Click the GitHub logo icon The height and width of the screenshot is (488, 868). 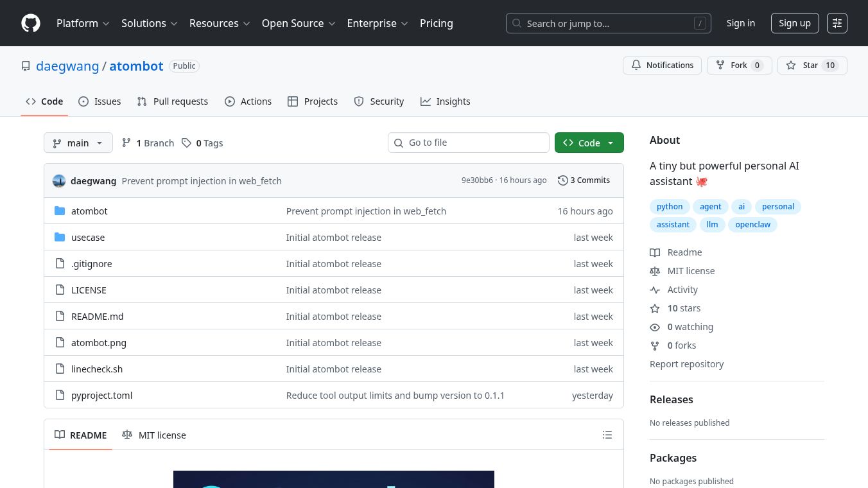[x=31, y=23]
